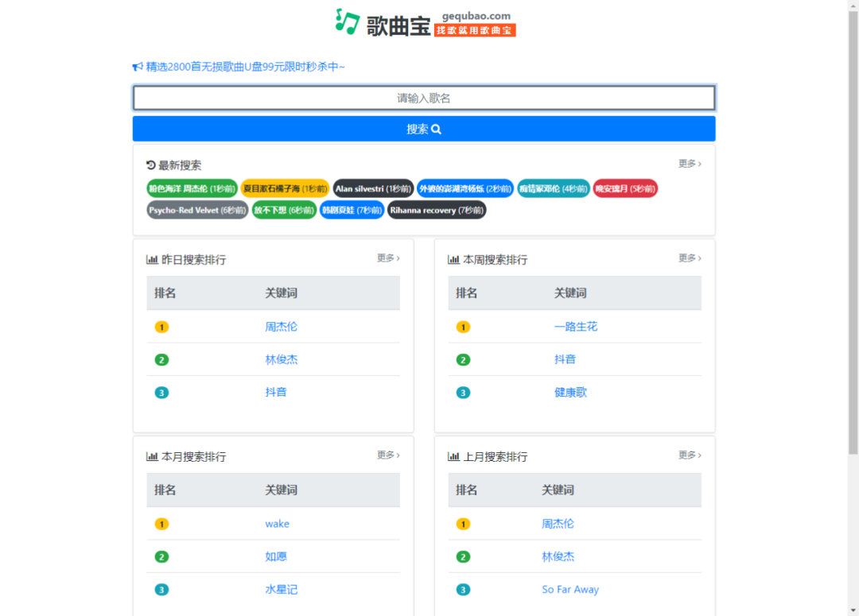The height and width of the screenshot is (616, 859).
Task: Open the U盘 lossless songs promotion link
Action: click(246, 67)
